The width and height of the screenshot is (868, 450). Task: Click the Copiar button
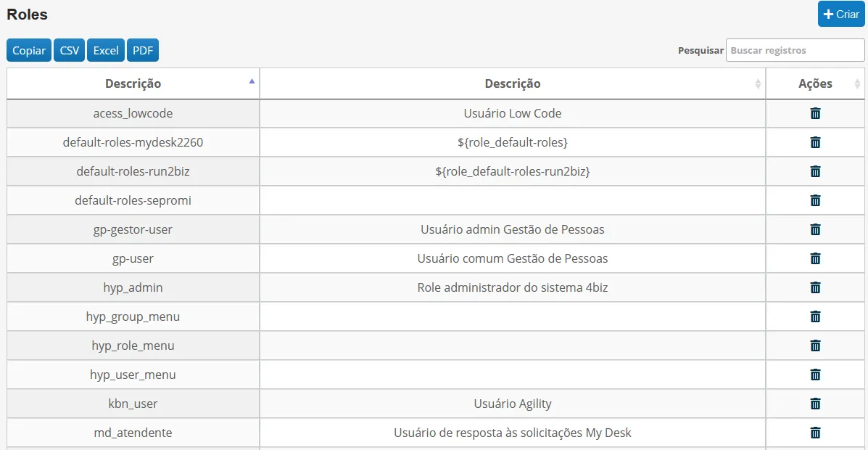pos(29,50)
